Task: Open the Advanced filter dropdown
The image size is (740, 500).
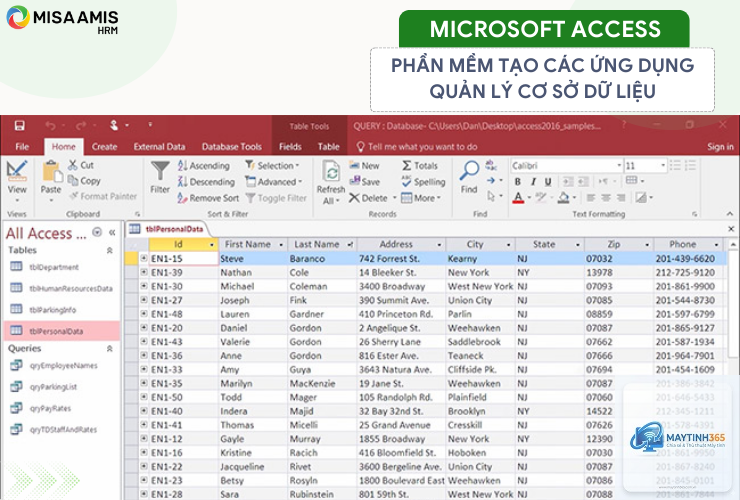Action: coord(274,182)
